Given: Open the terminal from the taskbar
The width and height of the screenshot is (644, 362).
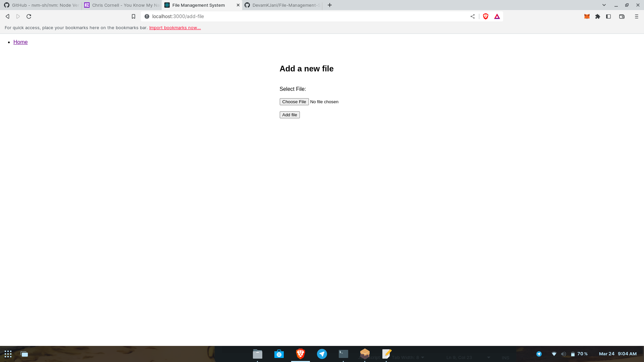Looking at the screenshot, I should (x=343, y=354).
